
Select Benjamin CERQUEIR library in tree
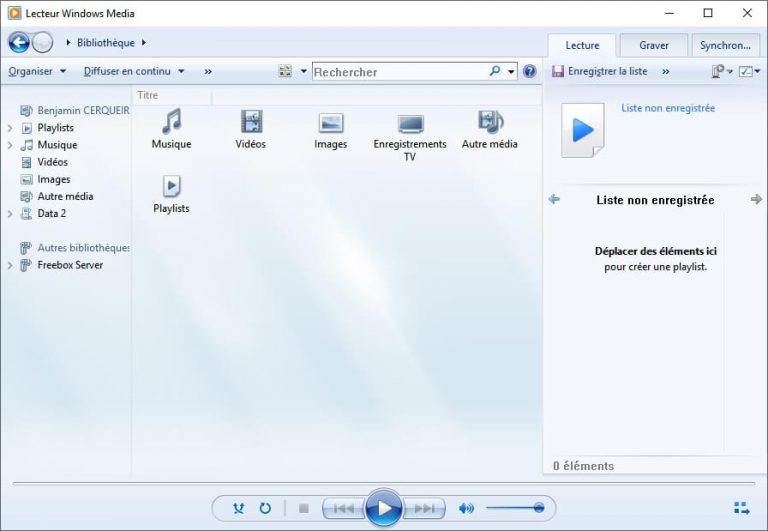point(74,111)
